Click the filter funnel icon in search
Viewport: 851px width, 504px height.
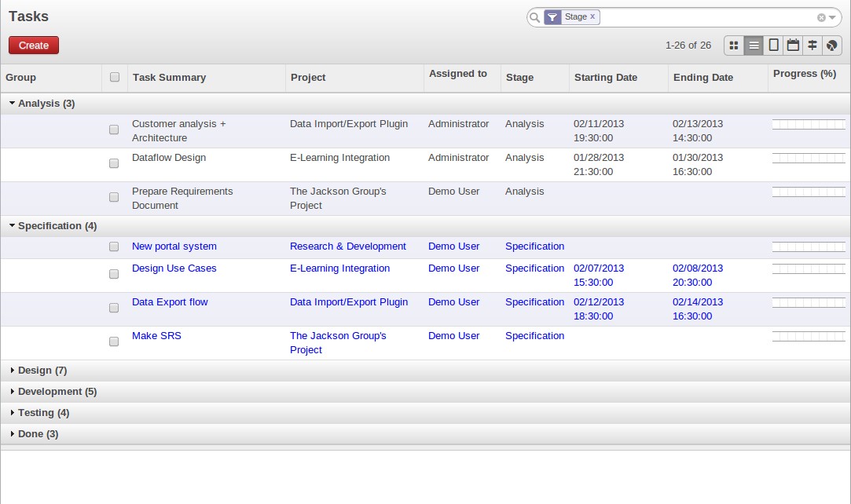552,17
